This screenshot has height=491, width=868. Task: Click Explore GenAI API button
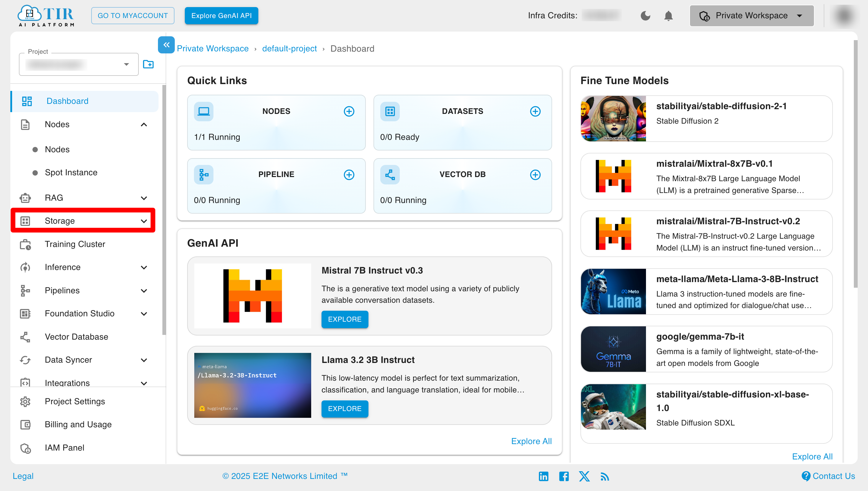click(221, 16)
